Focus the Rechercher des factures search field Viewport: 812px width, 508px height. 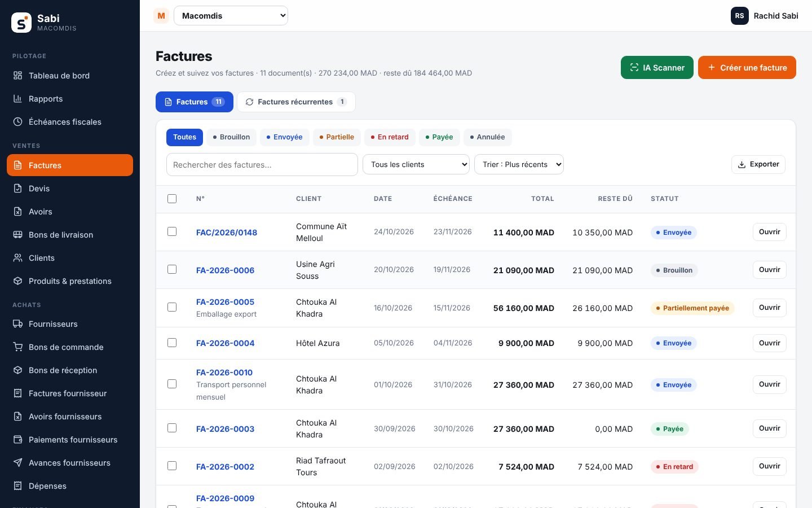pos(262,164)
